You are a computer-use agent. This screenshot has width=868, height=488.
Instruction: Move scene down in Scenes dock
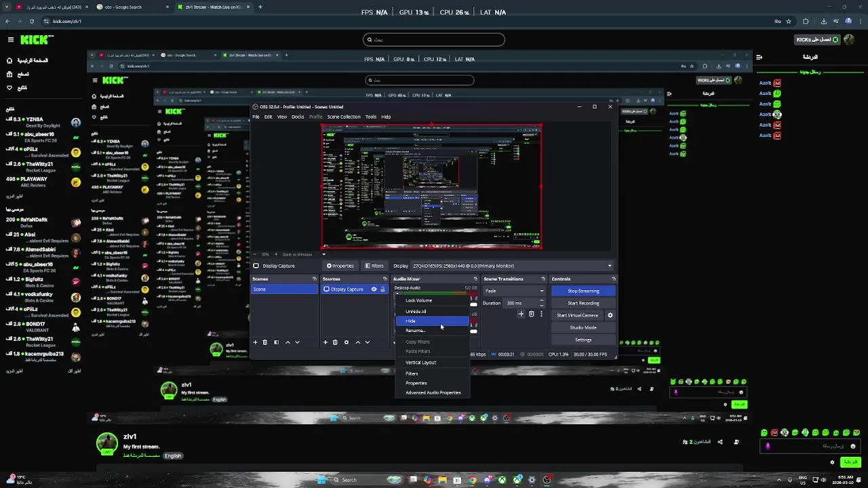(x=297, y=342)
